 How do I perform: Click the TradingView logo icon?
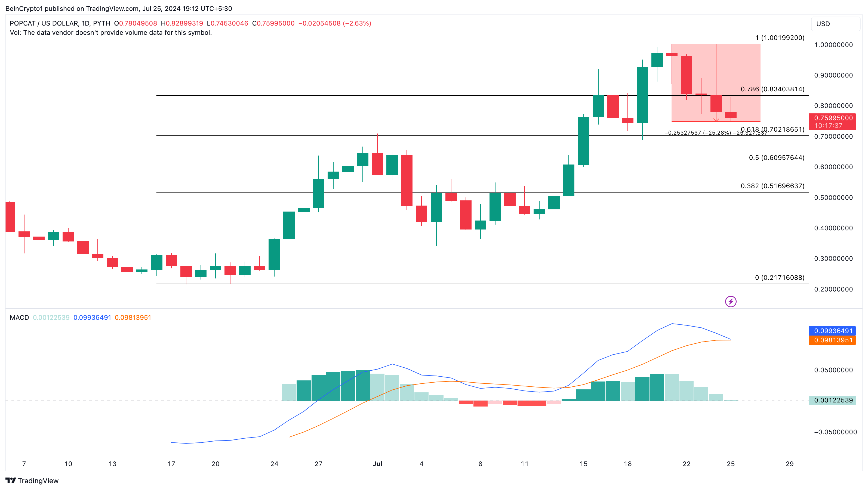point(10,480)
